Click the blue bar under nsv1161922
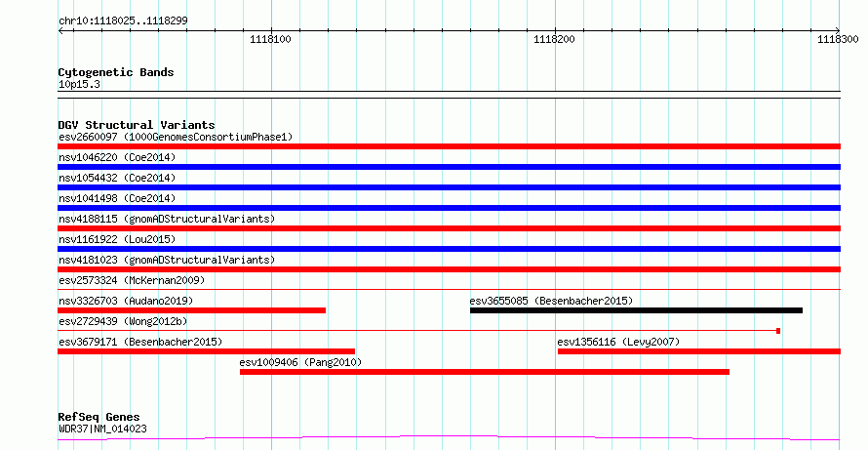This screenshot has height=450, width=868. click(x=449, y=249)
